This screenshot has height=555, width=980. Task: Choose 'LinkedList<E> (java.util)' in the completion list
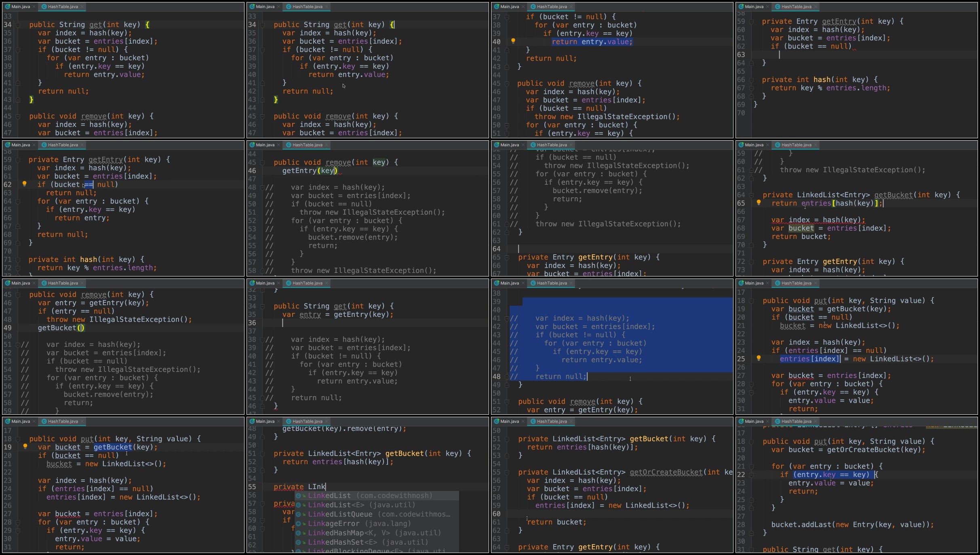click(377, 505)
